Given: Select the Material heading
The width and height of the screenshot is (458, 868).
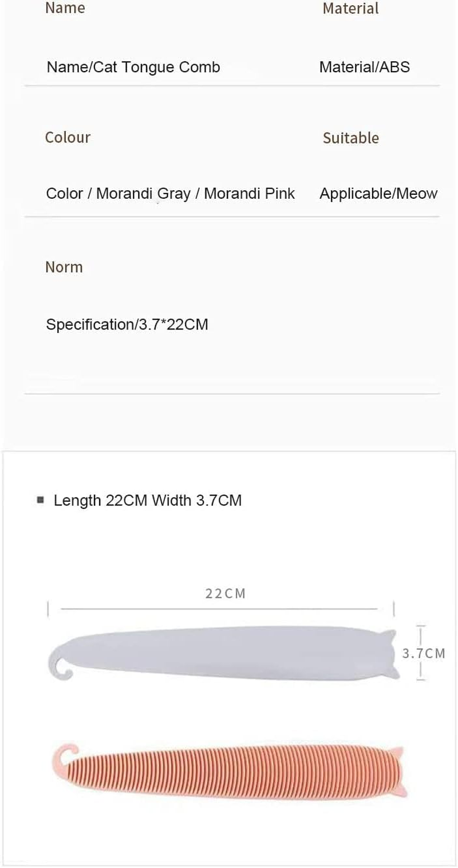Looking at the screenshot, I should (350, 9).
